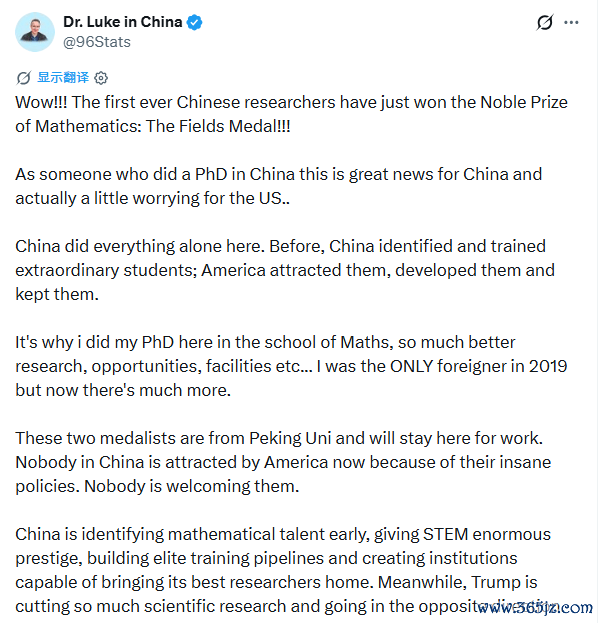Open the three-dot more options menu

[x=571, y=23]
